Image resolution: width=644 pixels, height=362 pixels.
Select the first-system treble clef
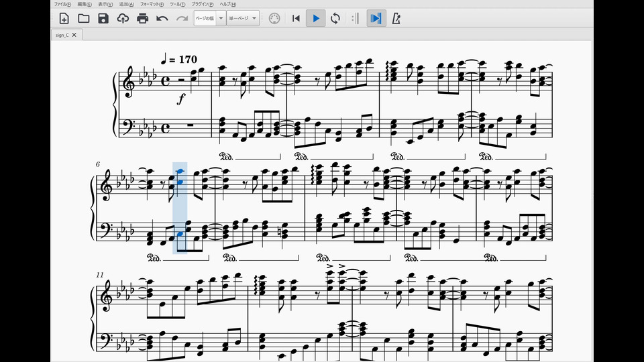[129, 82]
